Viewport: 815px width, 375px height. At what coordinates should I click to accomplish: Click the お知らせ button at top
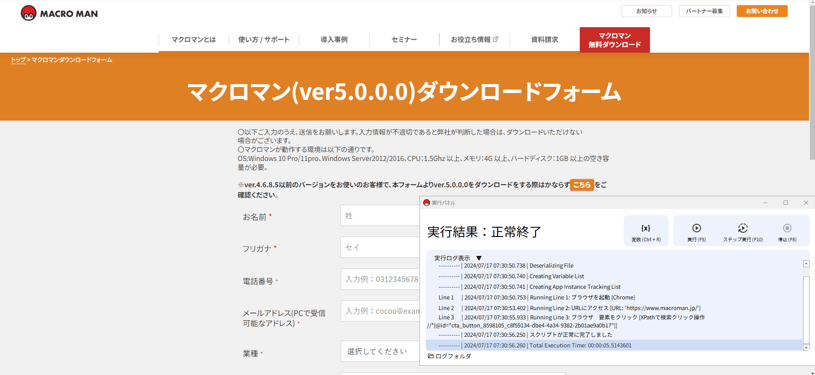pyautogui.click(x=646, y=11)
